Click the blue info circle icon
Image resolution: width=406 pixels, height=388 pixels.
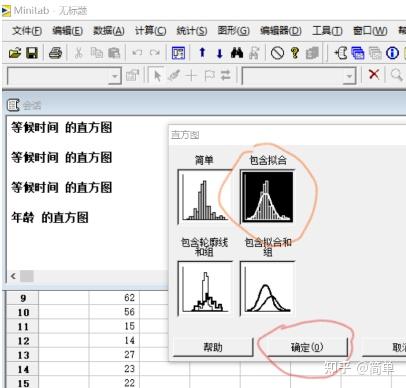point(392,53)
